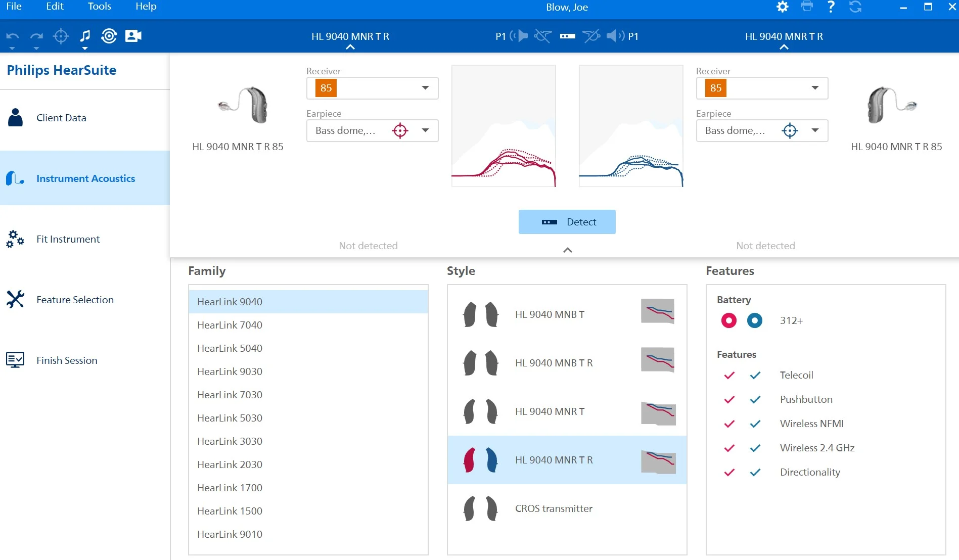The height and width of the screenshot is (560, 959).
Task: Toggle the red Telecoil checkmark
Action: click(x=729, y=375)
